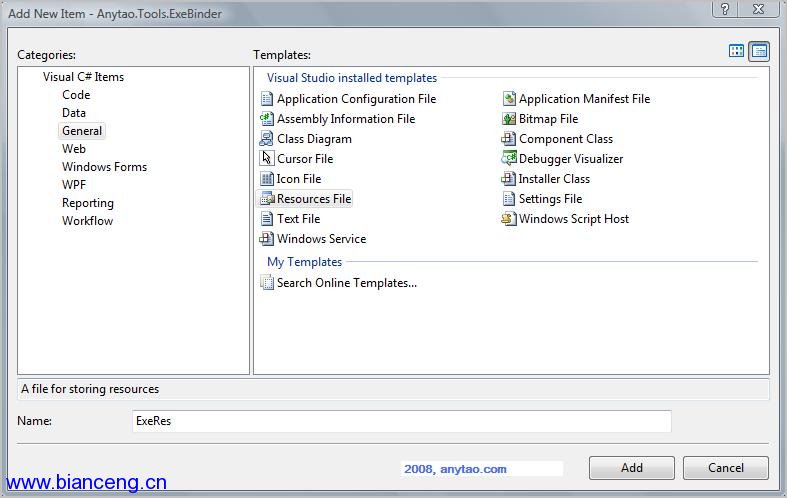Click the Icon File template icon

click(x=267, y=179)
